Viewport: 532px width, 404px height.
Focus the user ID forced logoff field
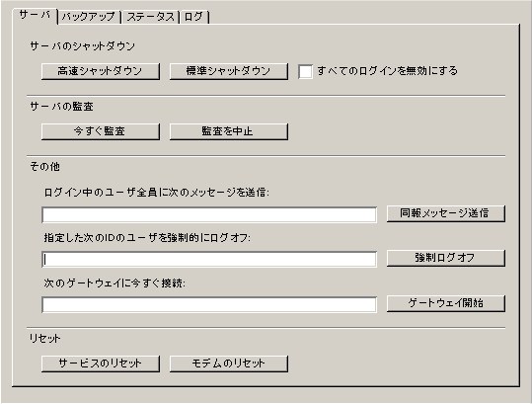[209, 260]
